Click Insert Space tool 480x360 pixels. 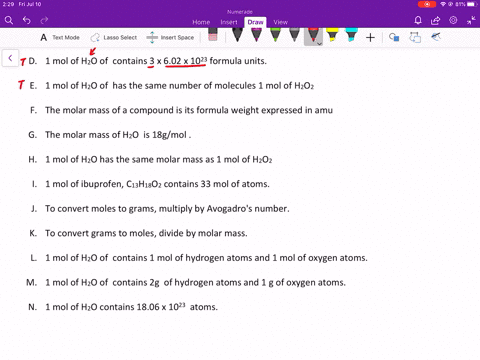170,37
